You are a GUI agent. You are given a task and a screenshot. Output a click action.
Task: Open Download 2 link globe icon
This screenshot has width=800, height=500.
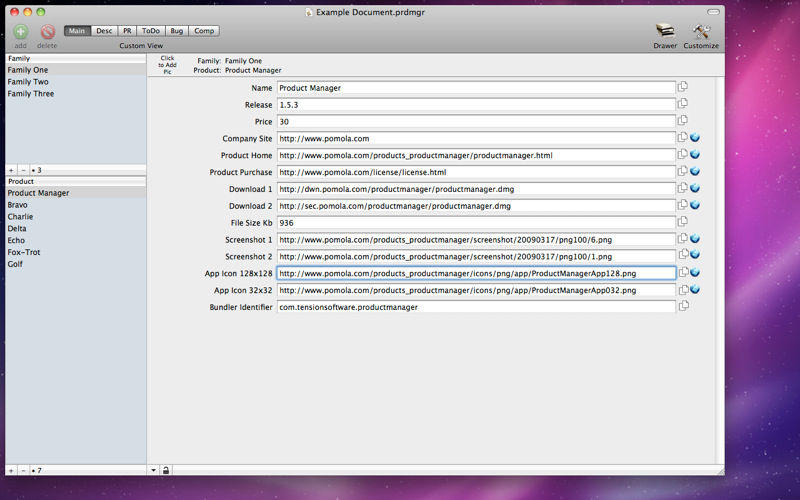coord(695,205)
